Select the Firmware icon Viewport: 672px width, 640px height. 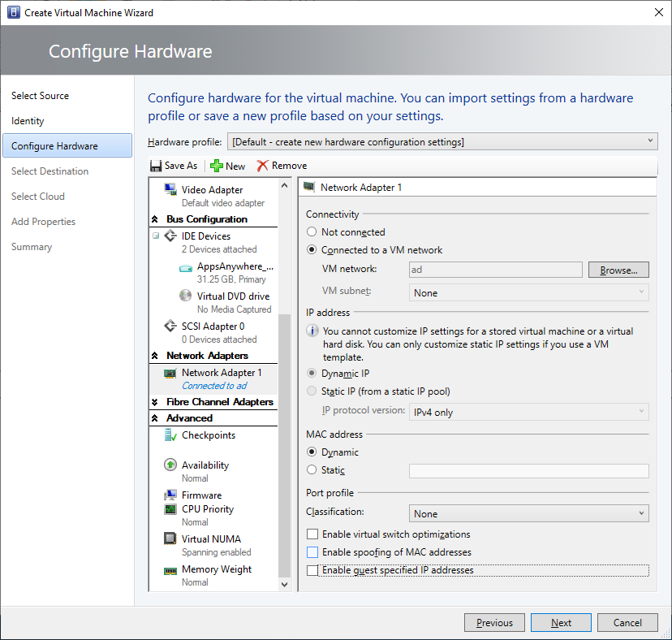170,495
